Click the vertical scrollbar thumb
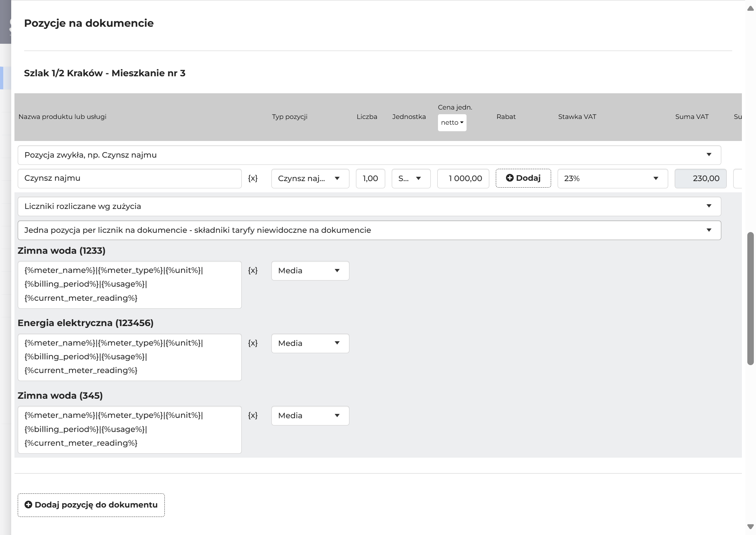The image size is (756, 535). point(750,299)
